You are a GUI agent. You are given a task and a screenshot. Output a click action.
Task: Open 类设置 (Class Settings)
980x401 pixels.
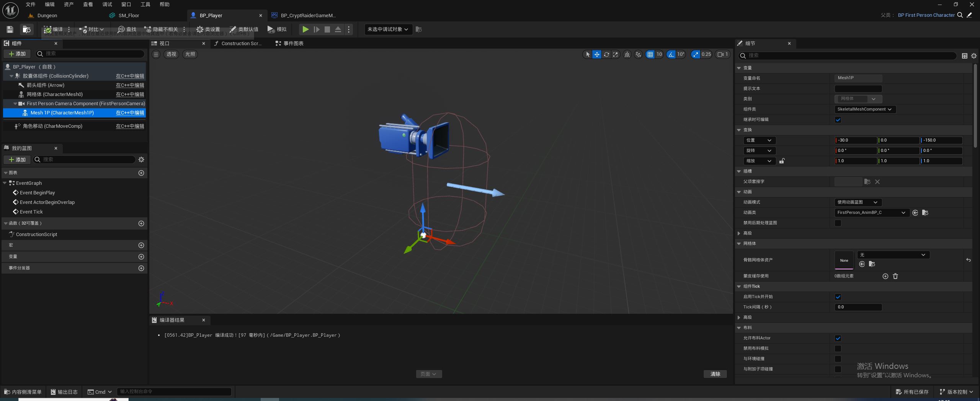click(x=208, y=29)
